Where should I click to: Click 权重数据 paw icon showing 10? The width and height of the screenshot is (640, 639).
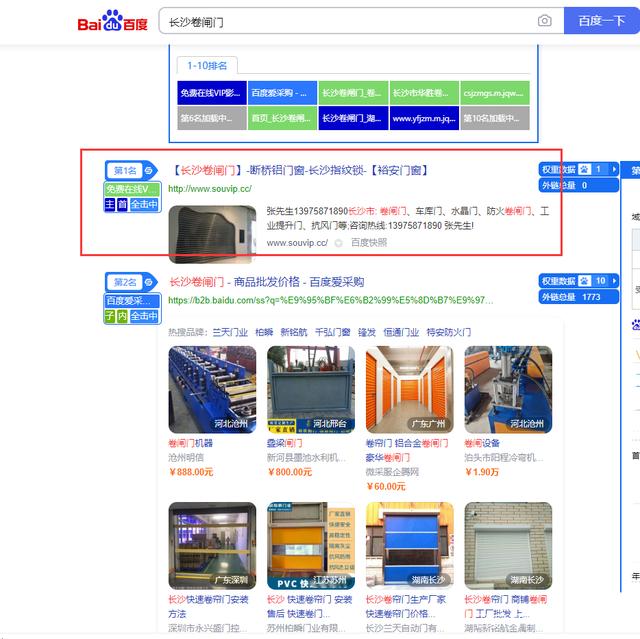click(585, 281)
